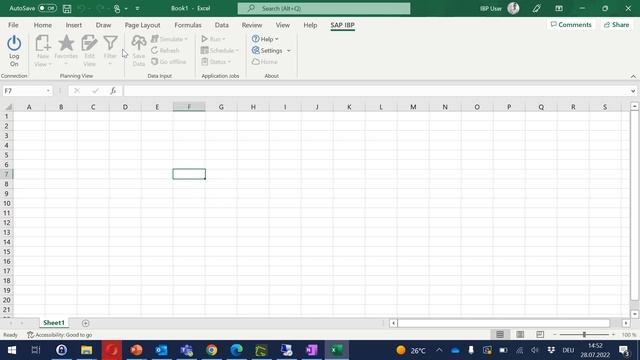The width and height of the screenshot is (640, 360).
Task: Click the Insert Function fx icon
Action: 113,91
